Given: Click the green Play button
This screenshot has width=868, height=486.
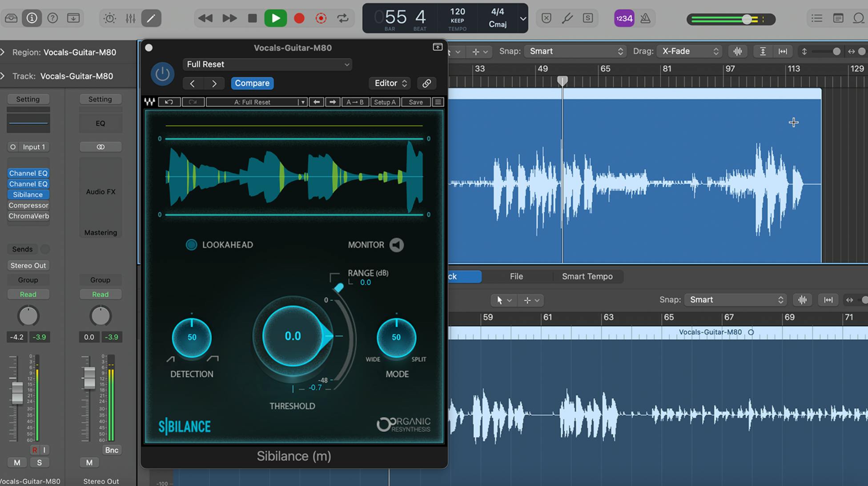Looking at the screenshot, I should click(276, 18).
